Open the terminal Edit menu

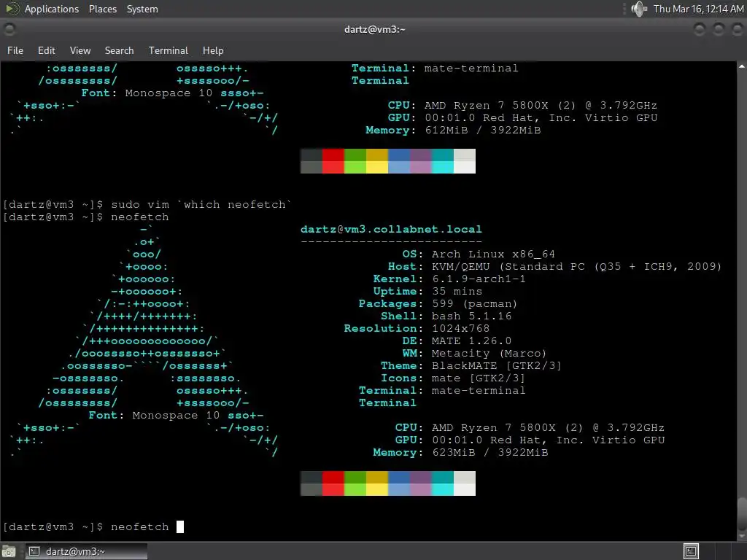click(46, 50)
